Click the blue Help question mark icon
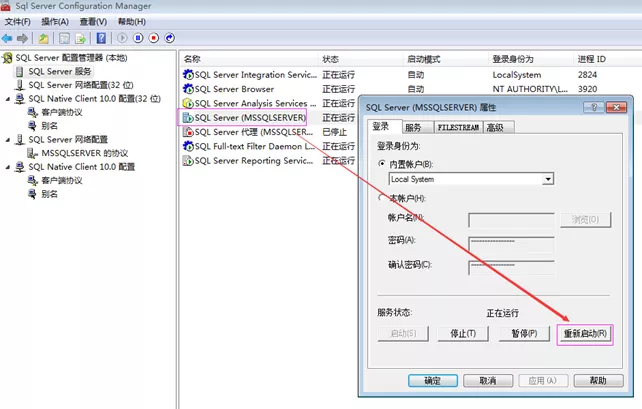This screenshot has height=409, width=642. (x=101, y=38)
